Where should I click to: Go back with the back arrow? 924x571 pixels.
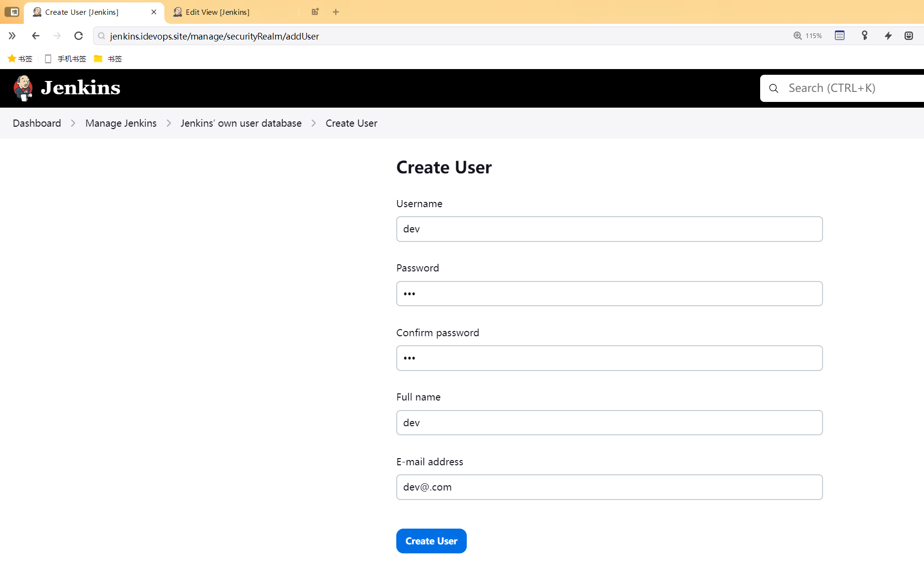(x=36, y=36)
